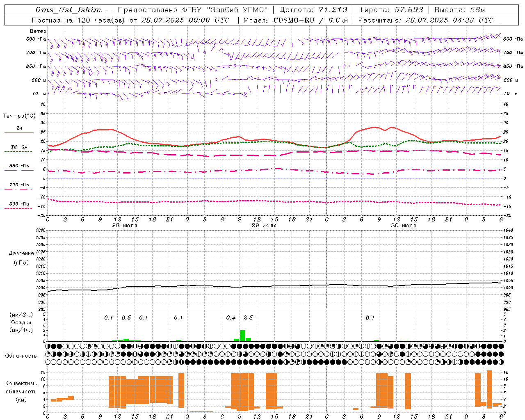Screen dimensions: 525x420
Task: Select the (мм/3ч.) unit label
Action: (x=21, y=315)
